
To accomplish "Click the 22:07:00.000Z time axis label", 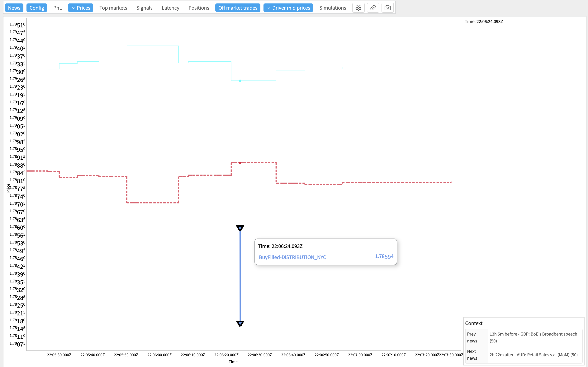I will (x=360, y=355).
